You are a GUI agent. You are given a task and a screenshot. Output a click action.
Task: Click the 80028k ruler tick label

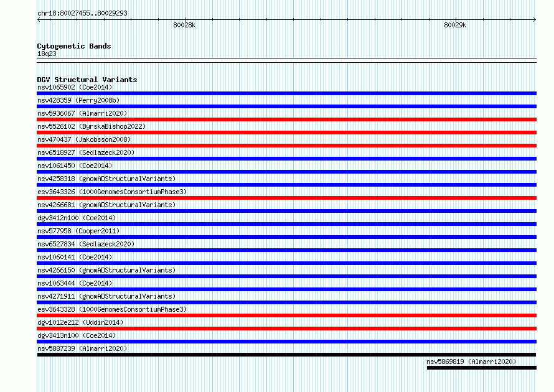(184, 25)
